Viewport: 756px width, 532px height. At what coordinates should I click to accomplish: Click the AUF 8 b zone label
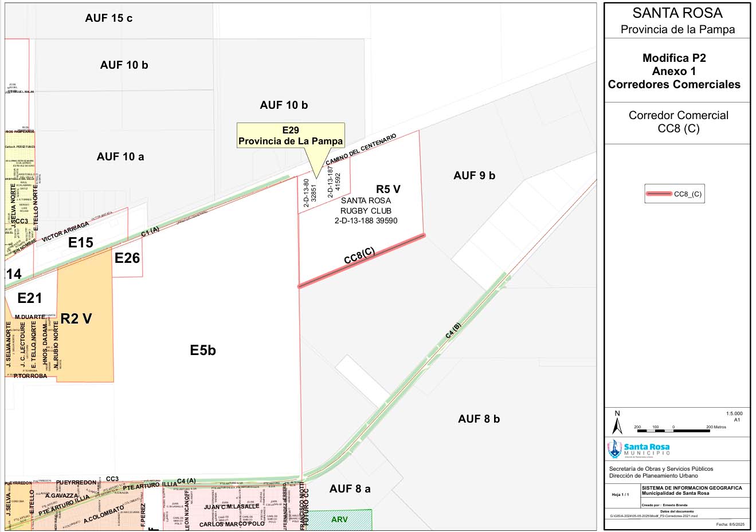479,419
